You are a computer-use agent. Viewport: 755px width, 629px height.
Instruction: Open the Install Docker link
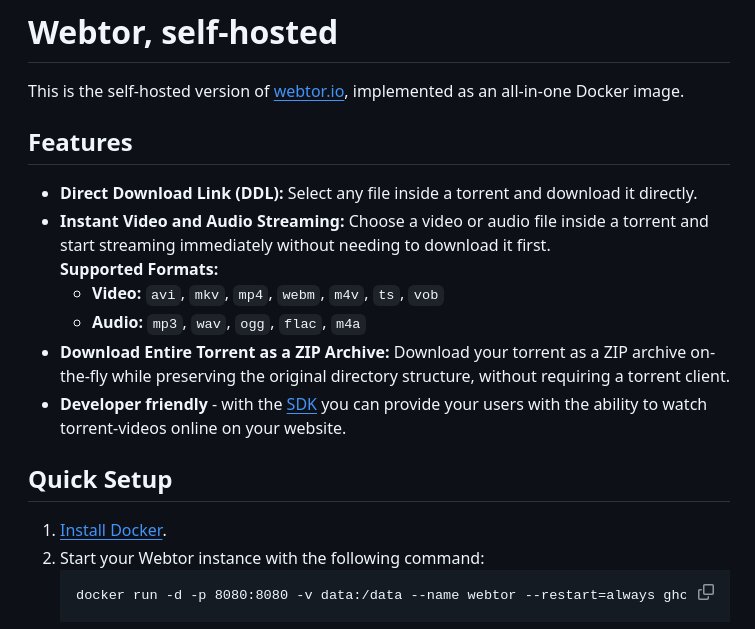click(x=111, y=531)
